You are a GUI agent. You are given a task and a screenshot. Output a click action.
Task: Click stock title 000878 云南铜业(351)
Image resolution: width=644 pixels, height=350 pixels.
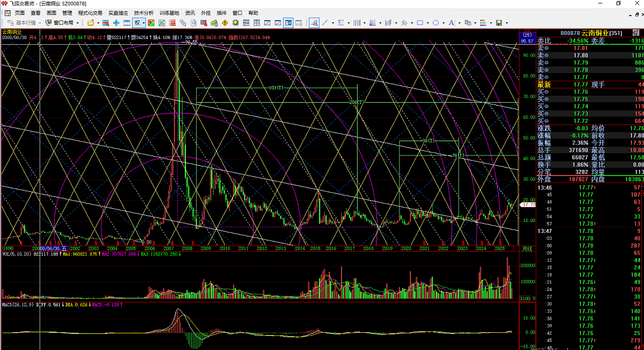[x=591, y=33]
